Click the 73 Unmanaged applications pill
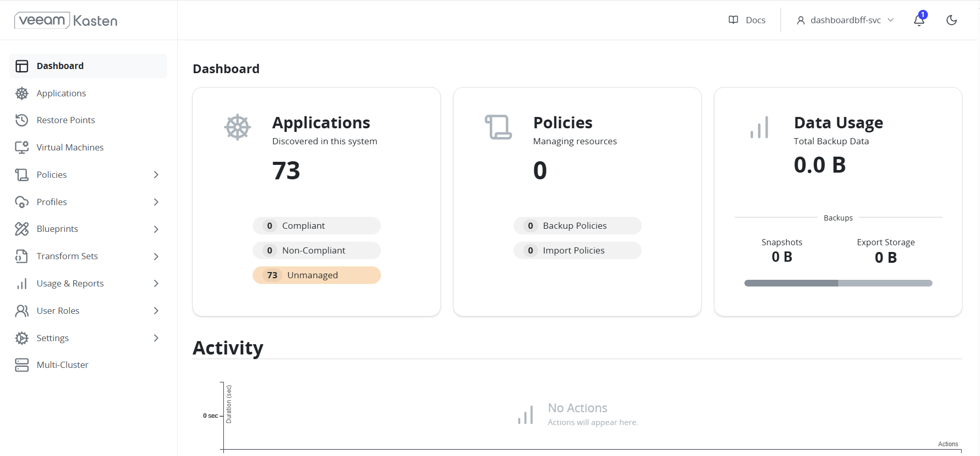This screenshot has width=980, height=456. pos(317,275)
